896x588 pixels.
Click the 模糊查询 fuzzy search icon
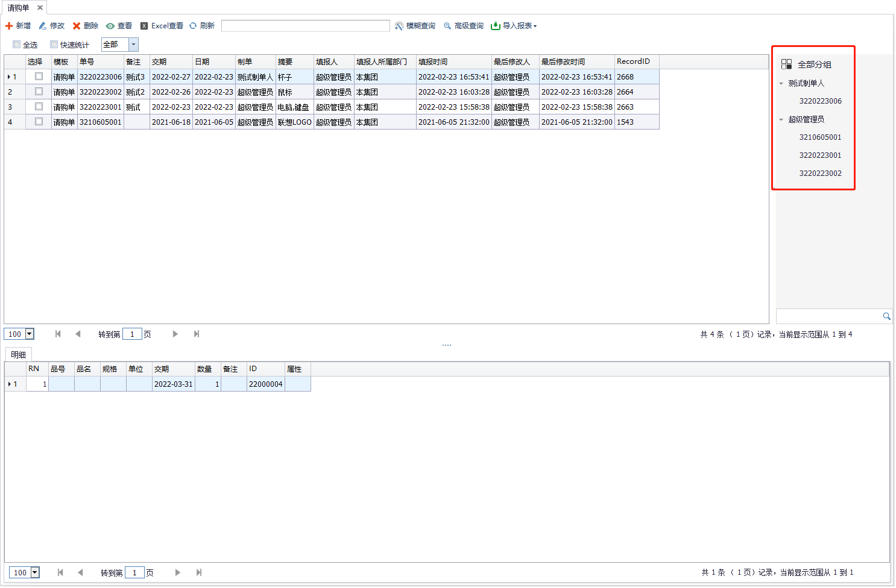pyautogui.click(x=399, y=26)
